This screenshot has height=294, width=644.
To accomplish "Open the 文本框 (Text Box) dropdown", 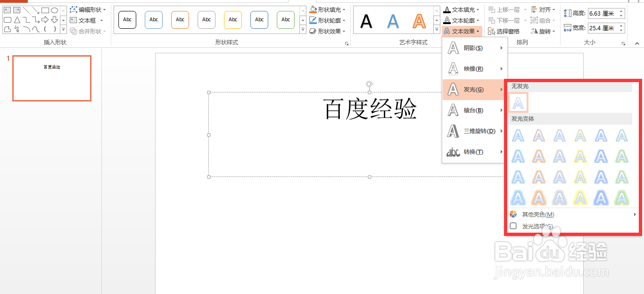I will [86, 20].
